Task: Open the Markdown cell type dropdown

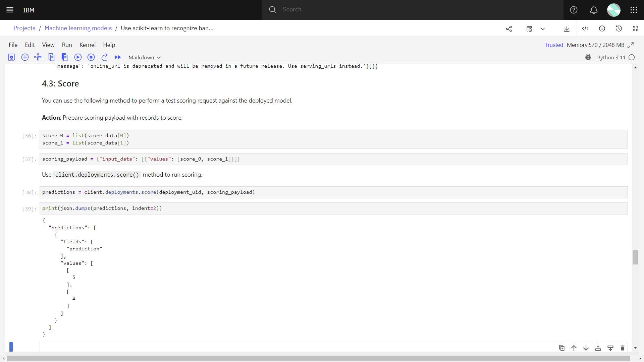Action: point(144,58)
